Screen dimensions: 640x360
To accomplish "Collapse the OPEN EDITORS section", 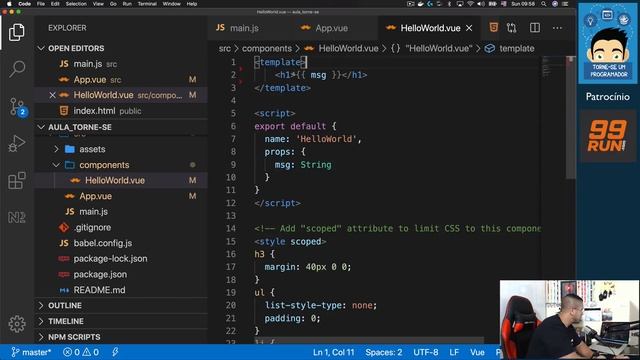I will point(76,48).
